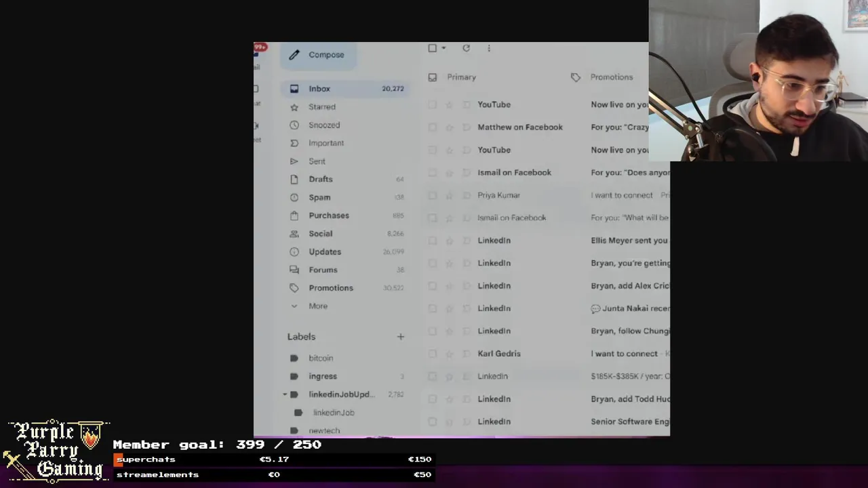The height and width of the screenshot is (488, 868).
Task: Open the select-all dropdown arrow
Action: [x=443, y=48]
